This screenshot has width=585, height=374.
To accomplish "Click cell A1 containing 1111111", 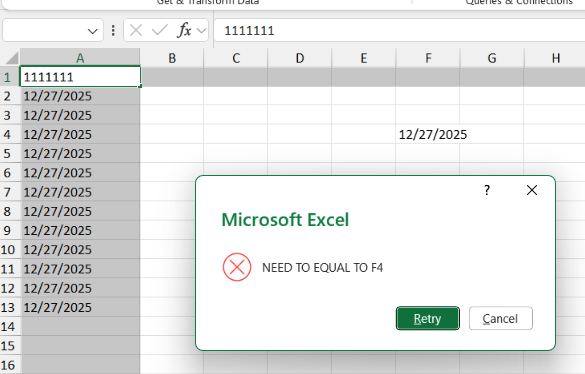I will pos(80,77).
